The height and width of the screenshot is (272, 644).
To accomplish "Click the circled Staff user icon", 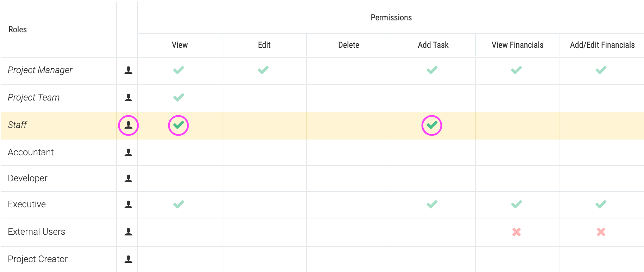I will click(x=128, y=125).
